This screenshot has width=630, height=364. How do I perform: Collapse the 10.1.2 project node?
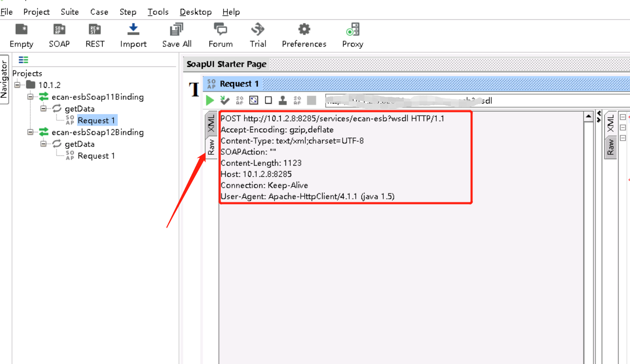pyautogui.click(x=17, y=85)
